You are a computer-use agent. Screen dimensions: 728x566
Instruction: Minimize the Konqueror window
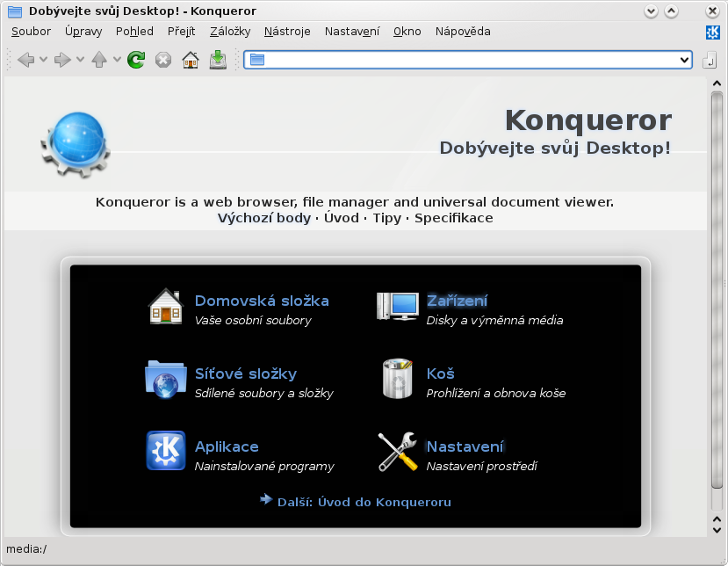tap(651, 11)
